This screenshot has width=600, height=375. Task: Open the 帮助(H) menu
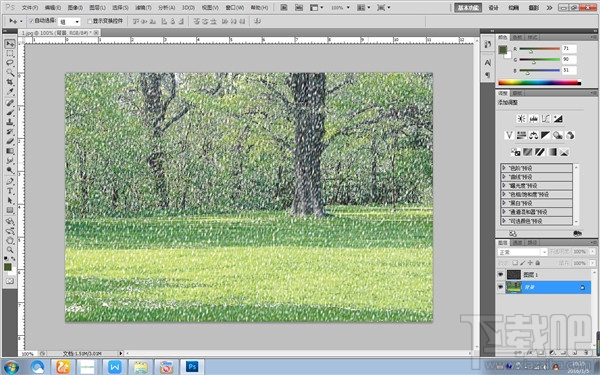(259, 8)
